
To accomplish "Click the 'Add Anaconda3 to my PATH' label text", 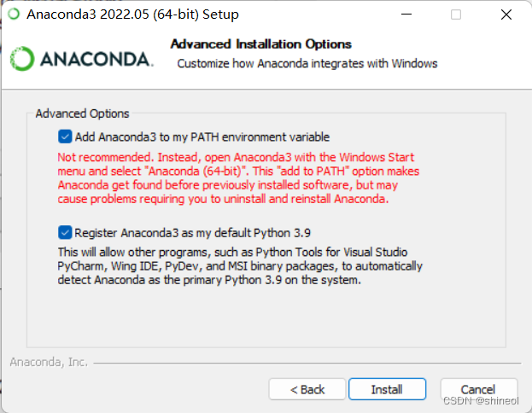I will tap(202, 137).
